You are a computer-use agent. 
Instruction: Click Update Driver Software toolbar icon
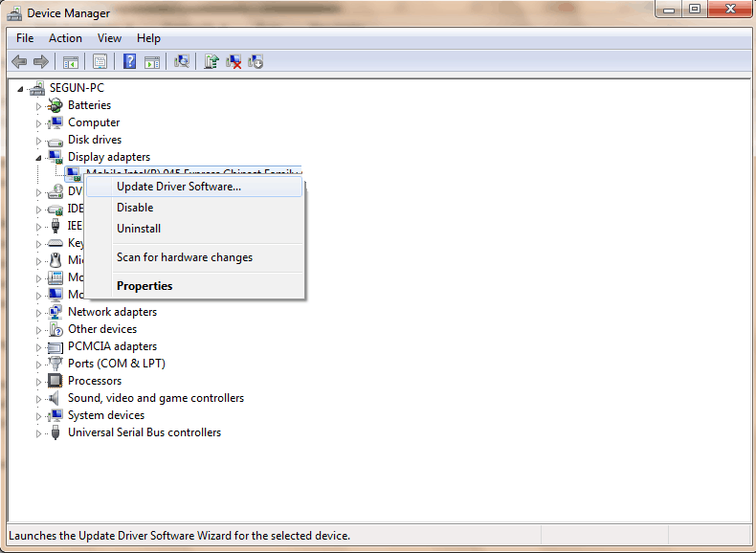pyautogui.click(x=211, y=62)
